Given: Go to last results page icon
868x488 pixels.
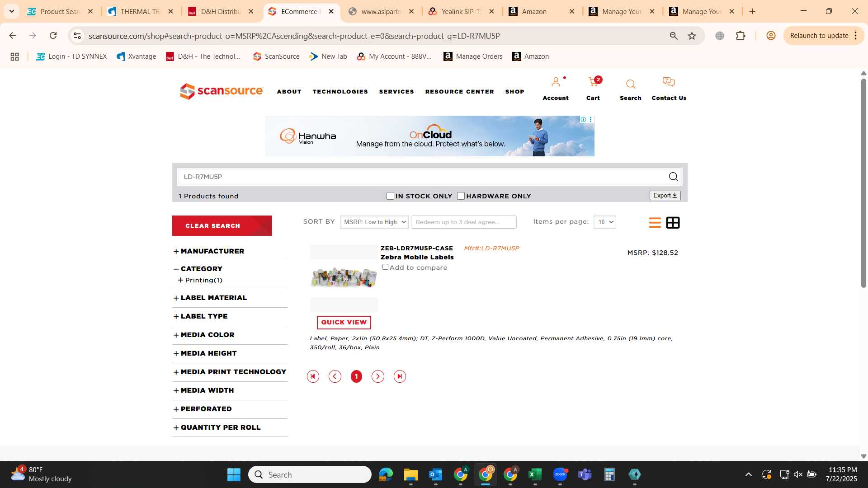Looking at the screenshot, I should tap(400, 376).
